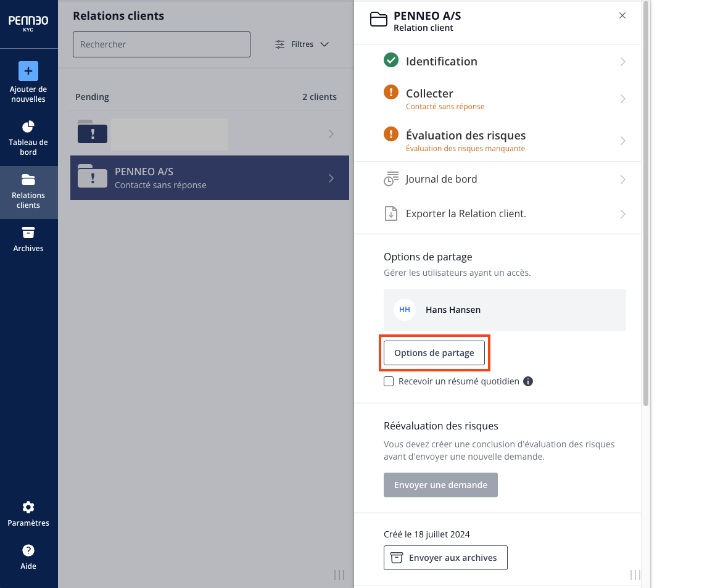The height and width of the screenshot is (588, 723).
Task: Open the Journal de bord chevron
Action: (622, 180)
